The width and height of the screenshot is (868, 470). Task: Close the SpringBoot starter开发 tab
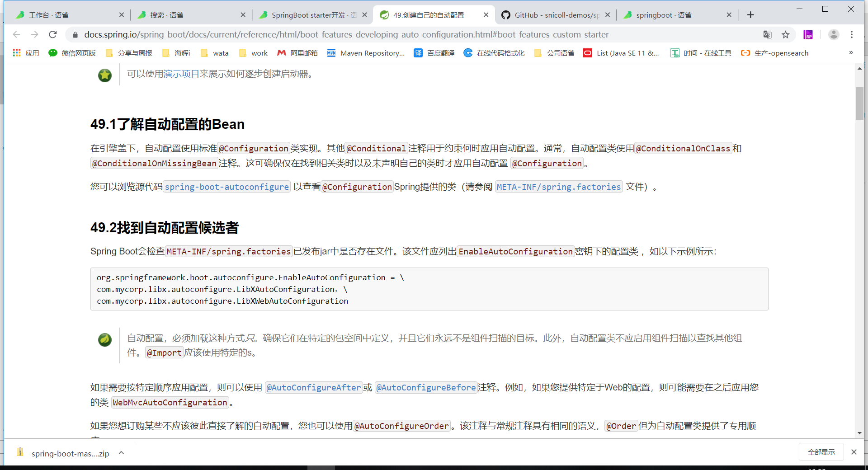point(364,15)
